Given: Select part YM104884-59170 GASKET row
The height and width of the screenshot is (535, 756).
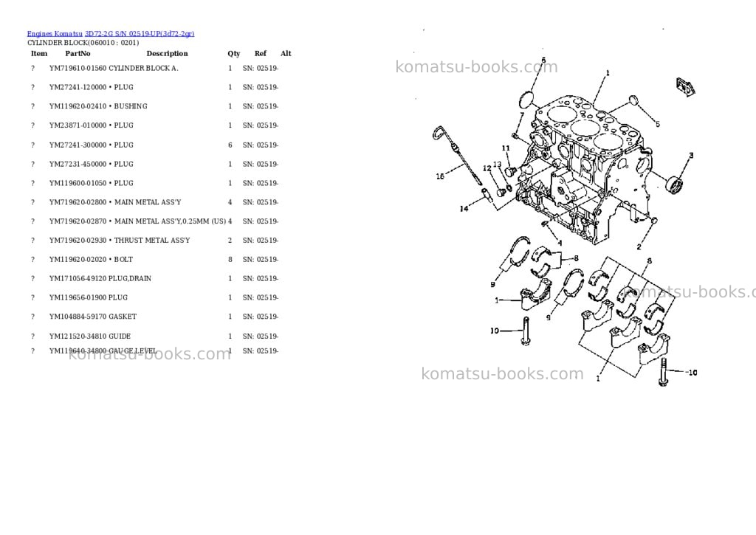Looking at the screenshot, I should [155, 317].
